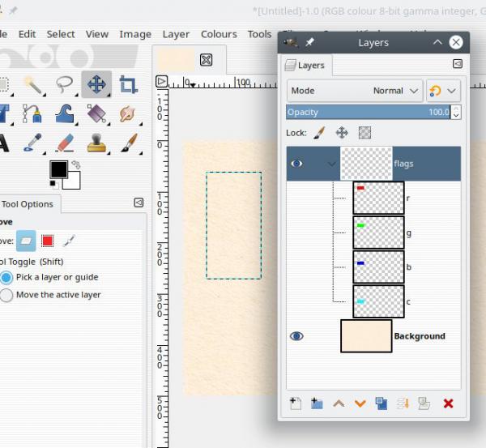The width and height of the screenshot is (486, 448).
Task: Decrease opacity with the down stepper
Action: click(456, 116)
